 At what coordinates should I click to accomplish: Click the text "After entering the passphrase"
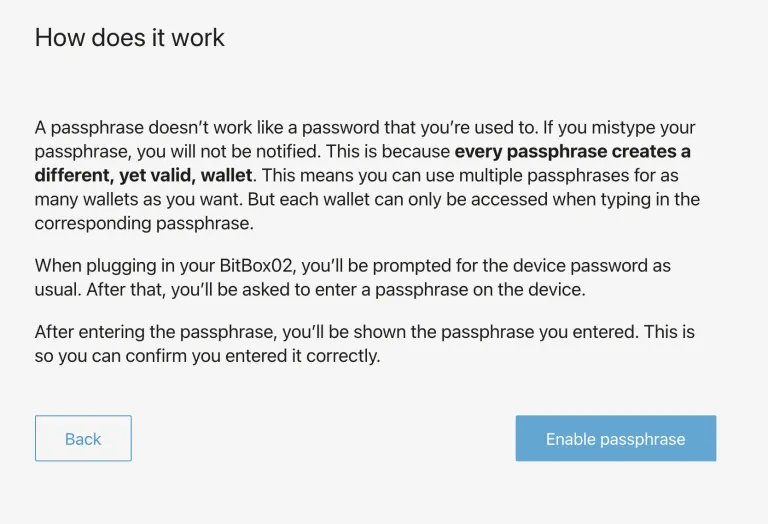click(140, 332)
